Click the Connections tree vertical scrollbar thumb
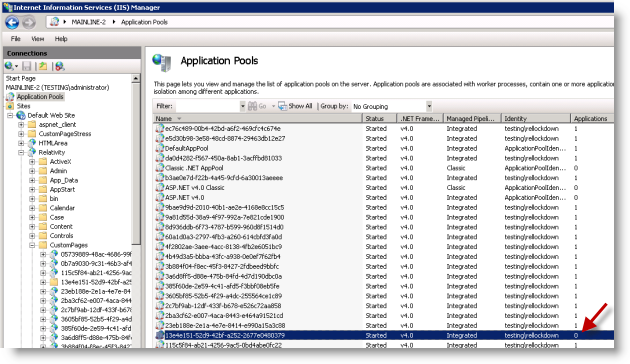This screenshot has height=364, width=630. (136, 164)
